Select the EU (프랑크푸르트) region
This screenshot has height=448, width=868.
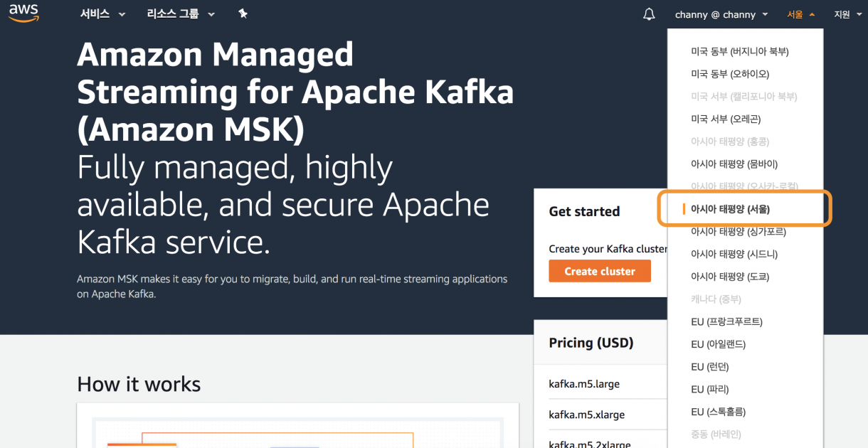click(726, 321)
